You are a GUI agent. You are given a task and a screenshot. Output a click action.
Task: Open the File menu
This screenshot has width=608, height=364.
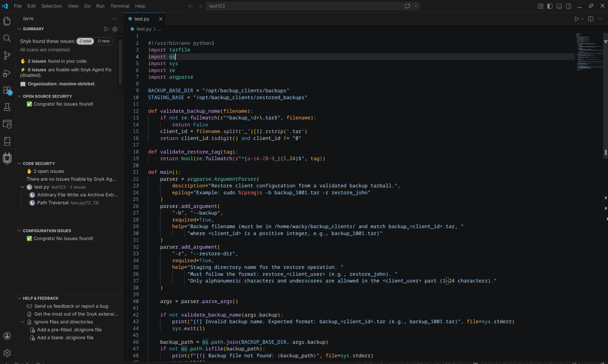[x=18, y=6]
